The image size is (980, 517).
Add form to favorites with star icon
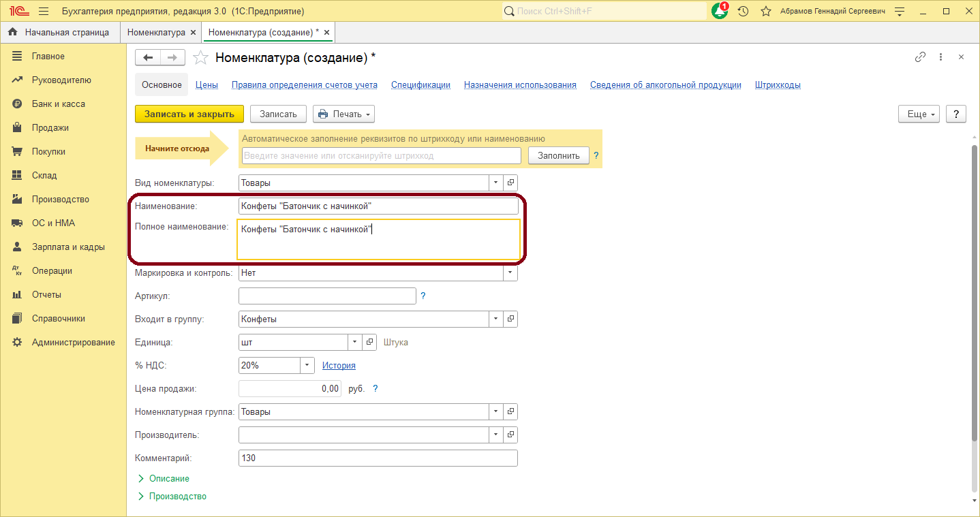(x=200, y=58)
